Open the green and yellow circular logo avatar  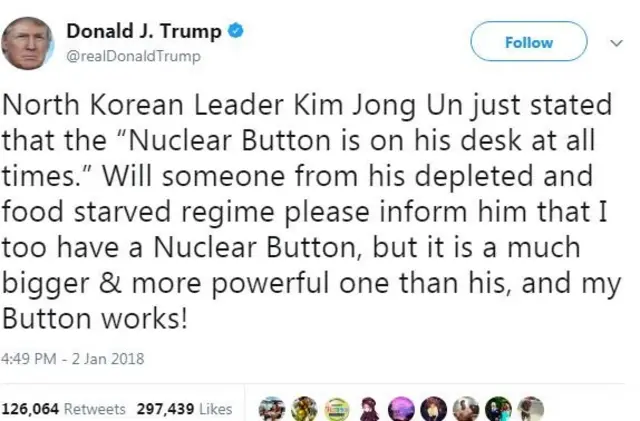pos(337,409)
